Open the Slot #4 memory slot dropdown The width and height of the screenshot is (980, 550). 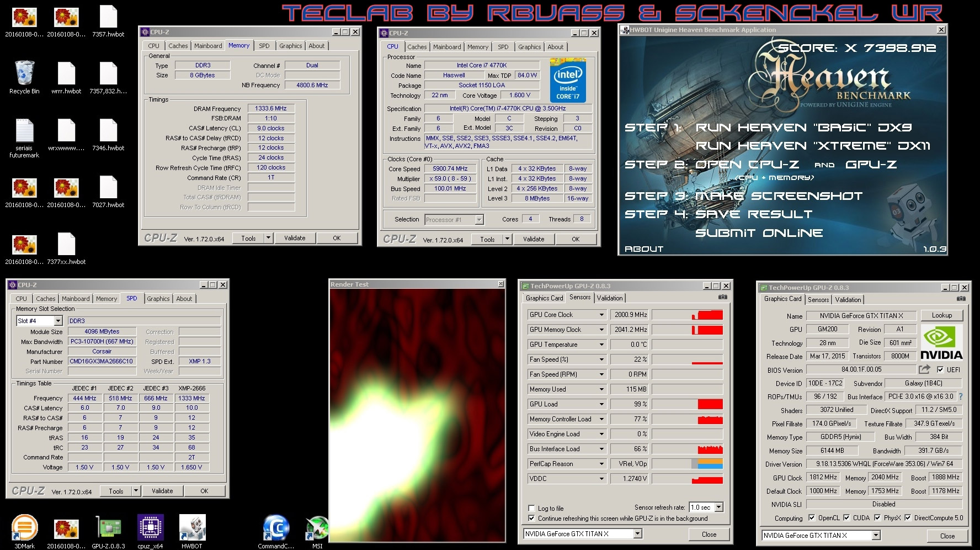[58, 321]
